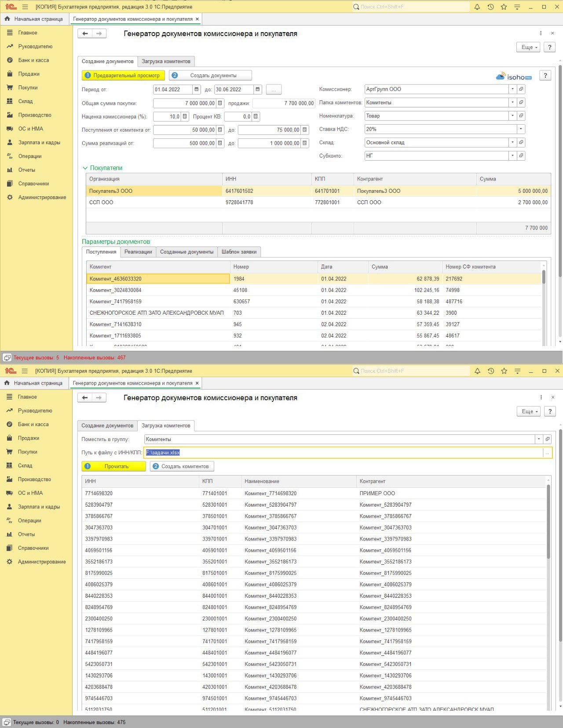
Task: Click Путь к файлу с ИНН/КПП field
Action: [x=344, y=452]
